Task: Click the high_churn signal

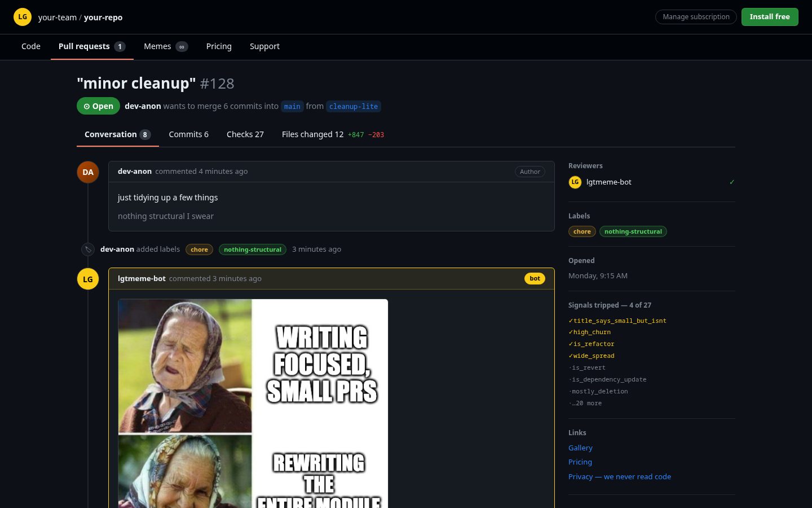Action: pyautogui.click(x=590, y=332)
